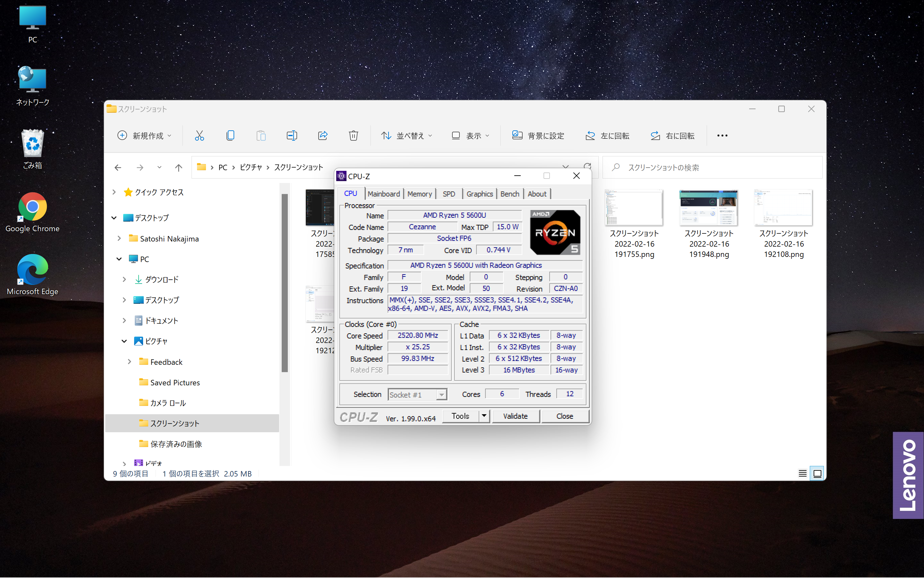
Task: Switch to the Bench tab
Action: tap(510, 194)
